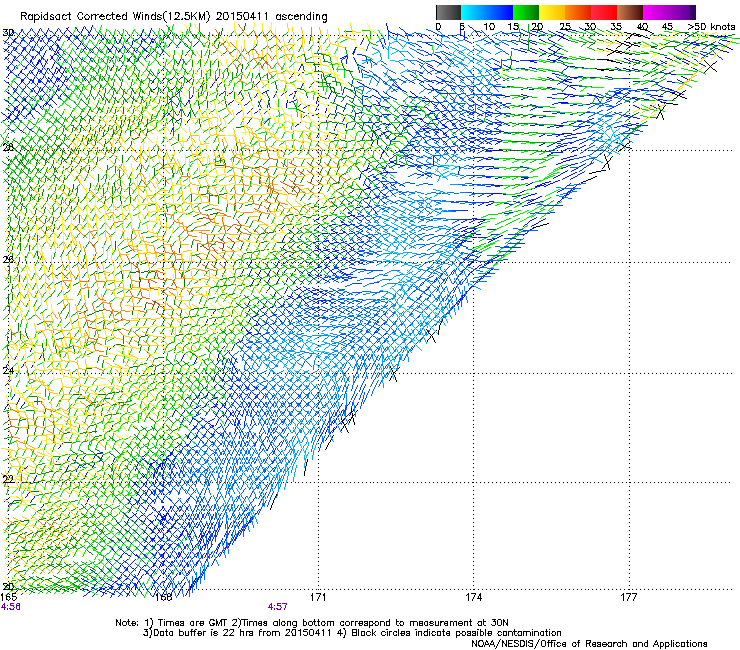
Task: Click the word 'ascending' in the title
Action: [x=301, y=17]
